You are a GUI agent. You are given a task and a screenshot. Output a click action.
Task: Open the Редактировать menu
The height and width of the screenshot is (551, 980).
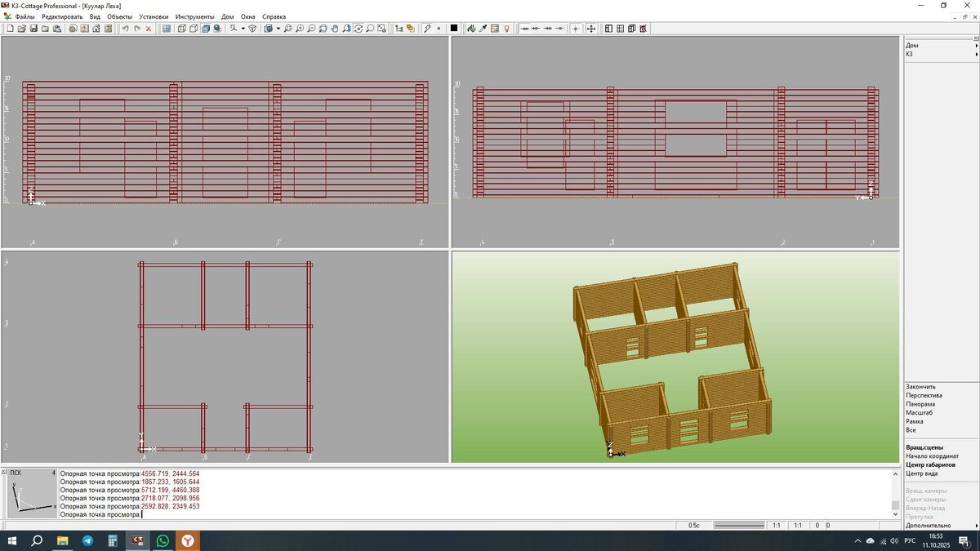coord(62,16)
